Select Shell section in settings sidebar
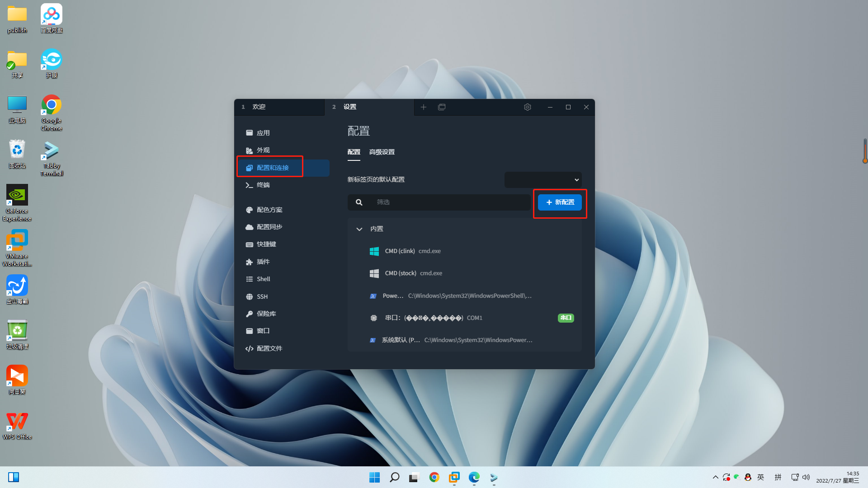Screen dimensions: 868x488 (x=264, y=279)
